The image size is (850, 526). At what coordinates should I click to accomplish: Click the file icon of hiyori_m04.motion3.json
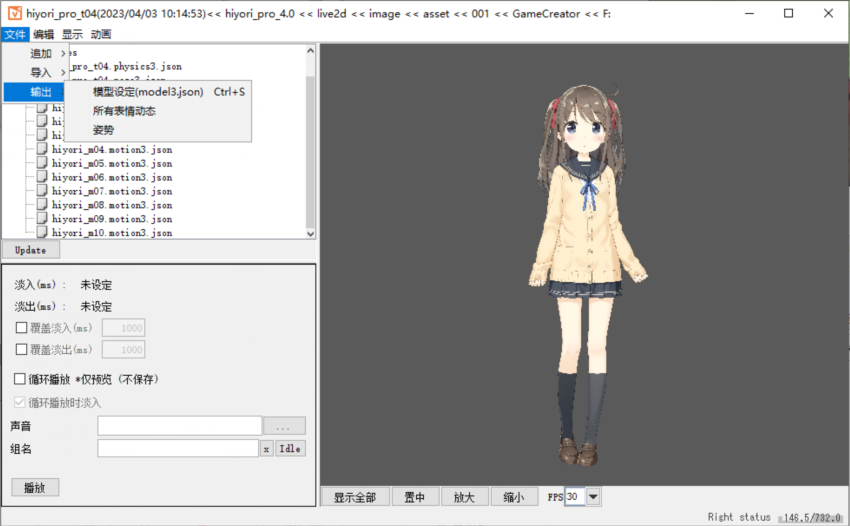[42, 149]
